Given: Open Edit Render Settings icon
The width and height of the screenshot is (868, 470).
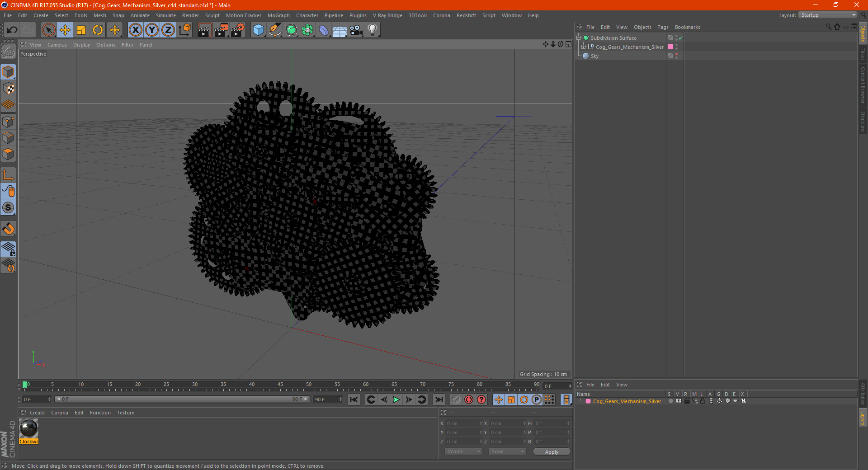Looking at the screenshot, I should 238,30.
